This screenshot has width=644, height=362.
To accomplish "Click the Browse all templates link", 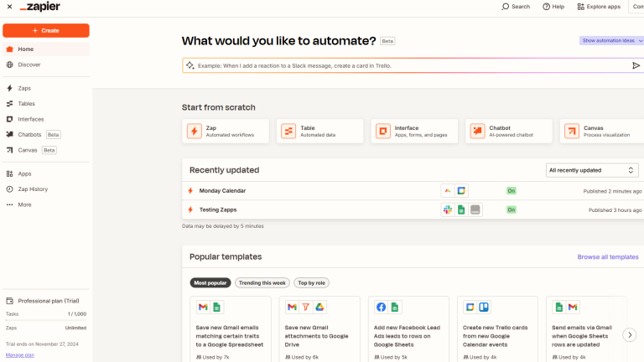I will [x=608, y=257].
